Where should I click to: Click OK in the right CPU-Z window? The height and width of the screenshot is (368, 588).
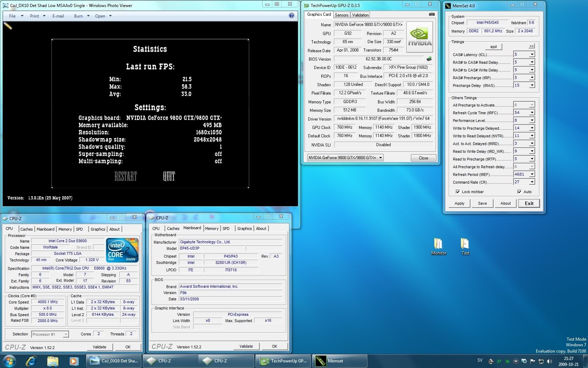[275, 346]
